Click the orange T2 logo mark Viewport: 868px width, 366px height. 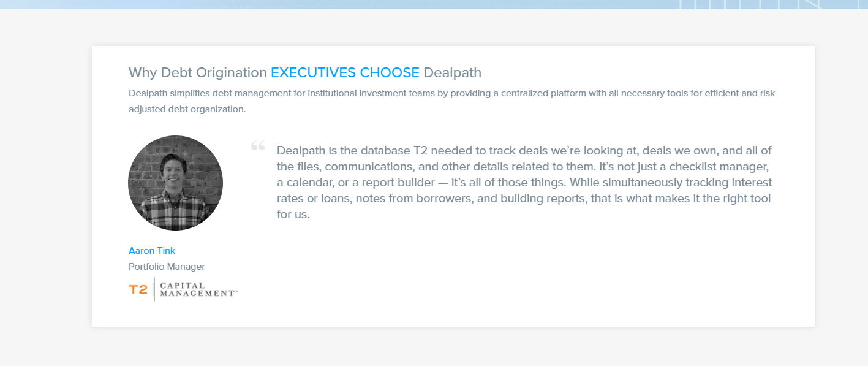point(138,289)
